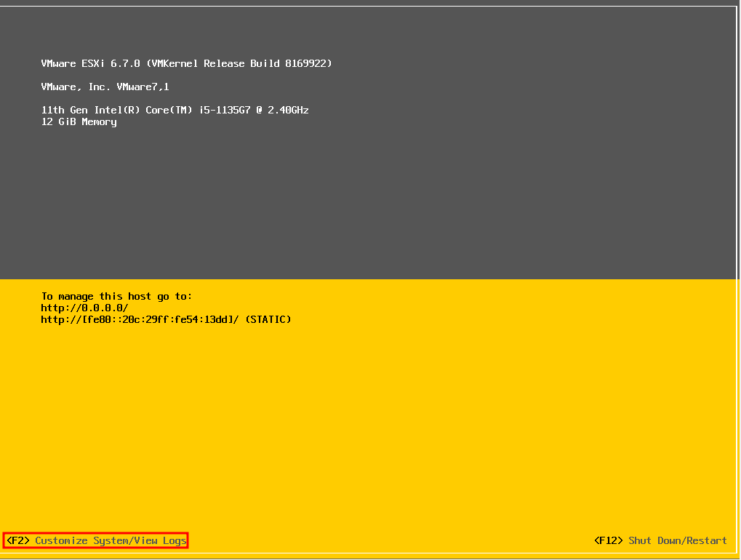Select the Intel Core i5-1135G7 processor line
The width and height of the screenshot is (741, 560).
tap(175, 110)
